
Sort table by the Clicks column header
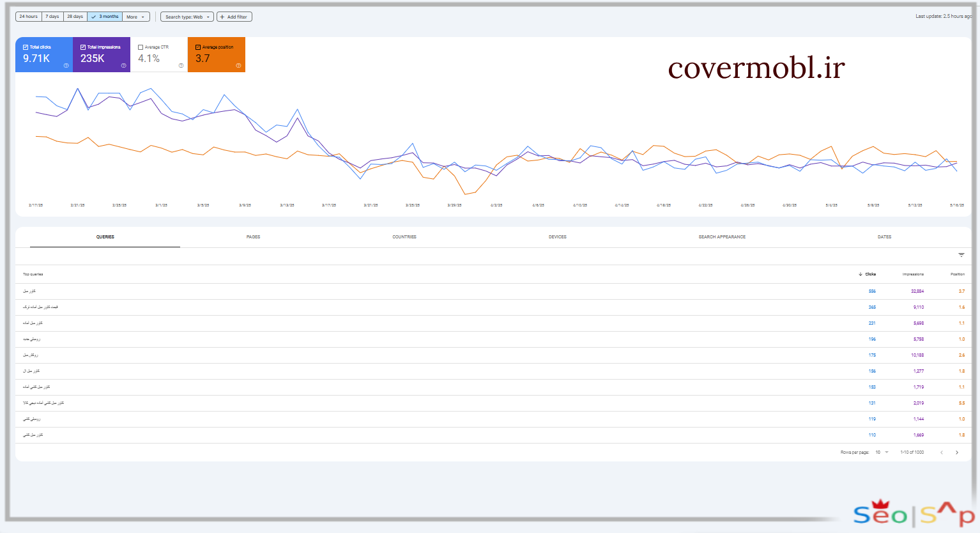click(868, 274)
